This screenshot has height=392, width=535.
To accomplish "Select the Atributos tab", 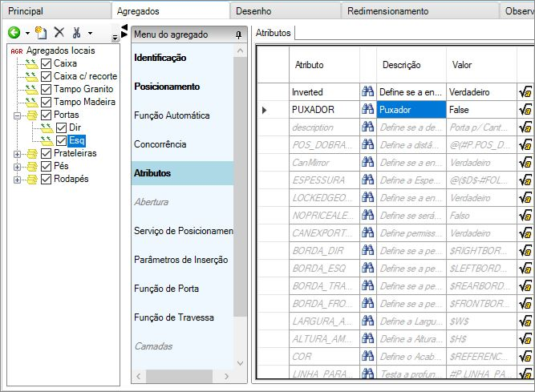I will coord(274,33).
